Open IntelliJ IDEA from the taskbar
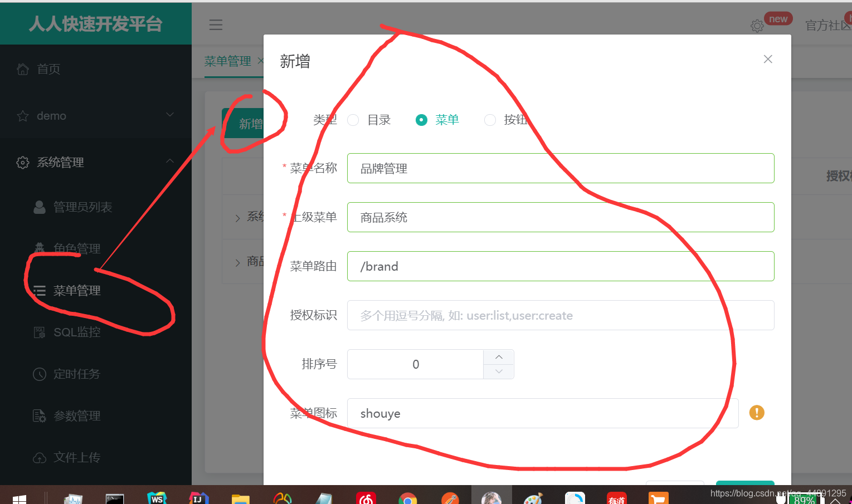The width and height of the screenshot is (852, 504). (x=199, y=497)
